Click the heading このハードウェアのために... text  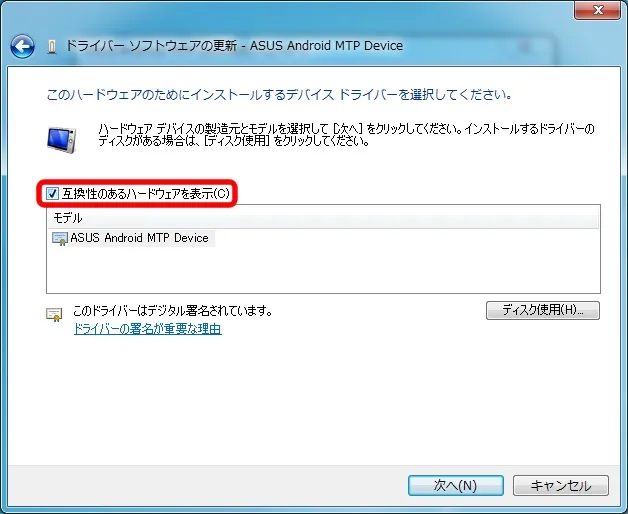tap(279, 95)
